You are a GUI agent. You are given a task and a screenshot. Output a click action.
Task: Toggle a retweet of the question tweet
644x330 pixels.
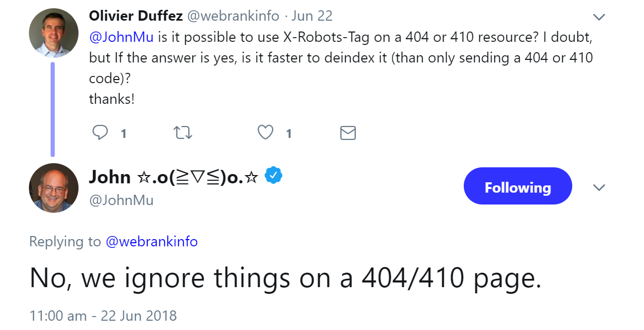[182, 133]
